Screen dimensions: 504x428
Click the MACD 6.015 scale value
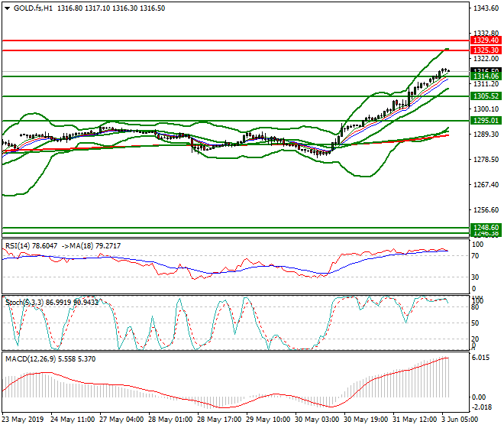click(481, 358)
